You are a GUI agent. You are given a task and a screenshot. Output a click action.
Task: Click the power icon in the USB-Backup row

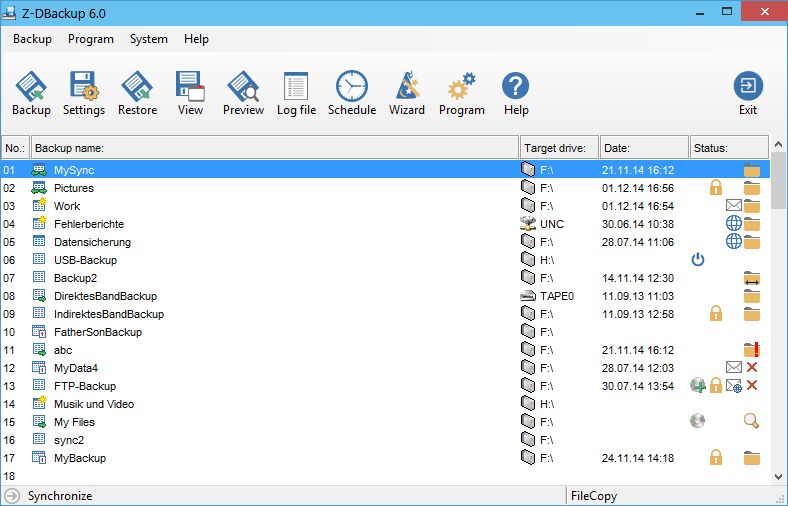698,259
